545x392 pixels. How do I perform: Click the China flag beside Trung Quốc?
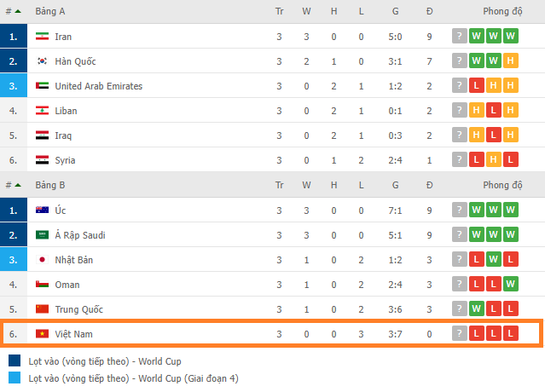[42, 308]
